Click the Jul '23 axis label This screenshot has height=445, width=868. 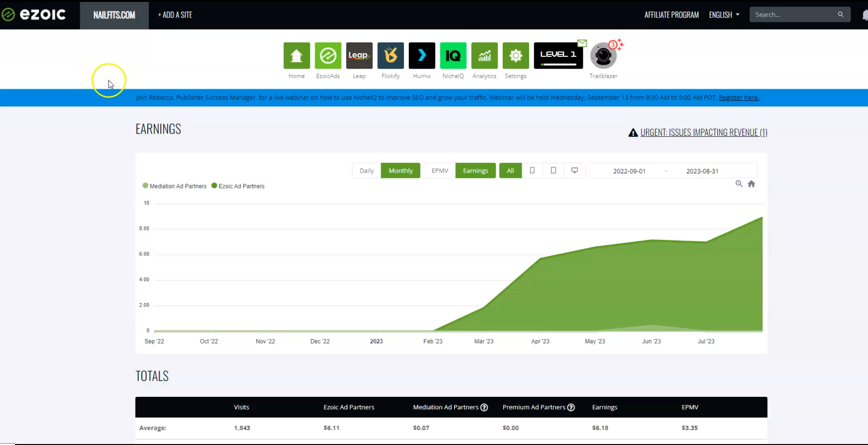(706, 341)
